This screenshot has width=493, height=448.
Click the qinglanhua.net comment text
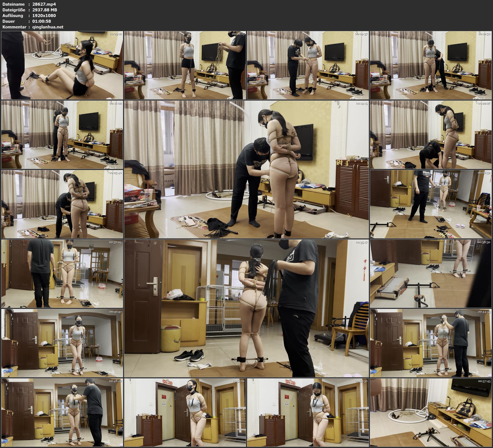tap(48, 27)
